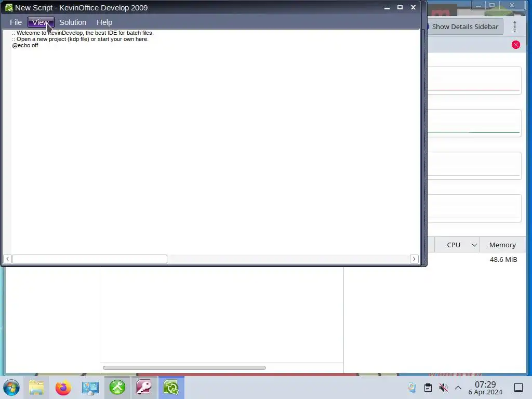Click the green wrench-and-screwdriver taskbar icon
This screenshot has width=532, height=399.
tap(117, 387)
